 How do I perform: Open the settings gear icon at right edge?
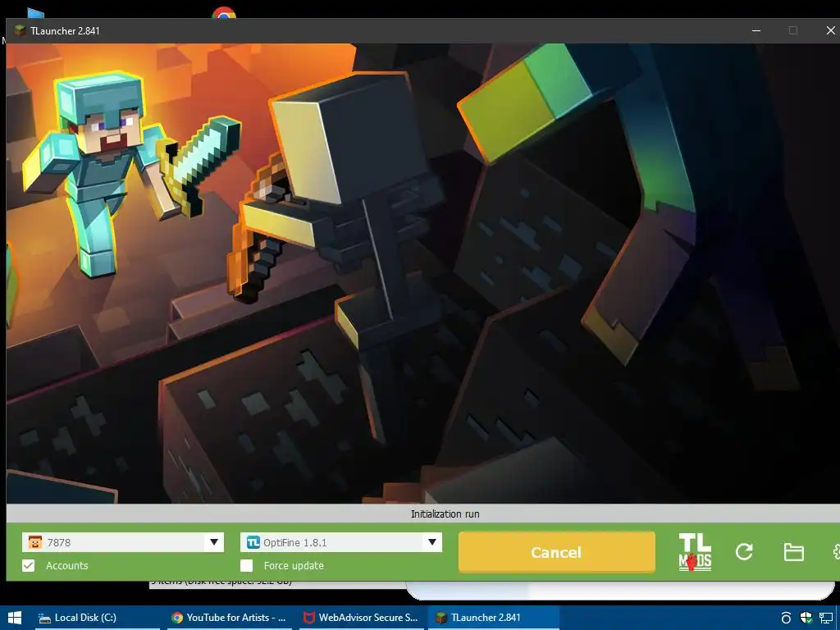coord(836,552)
